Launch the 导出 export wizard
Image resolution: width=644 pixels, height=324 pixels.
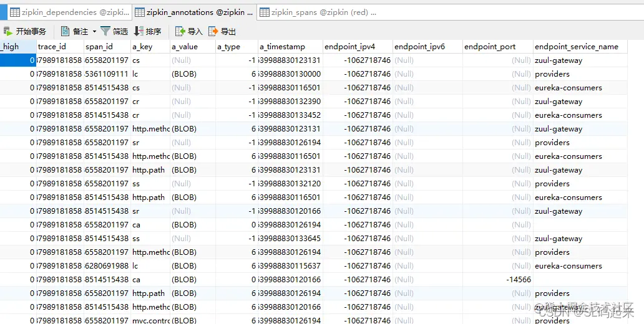click(222, 32)
